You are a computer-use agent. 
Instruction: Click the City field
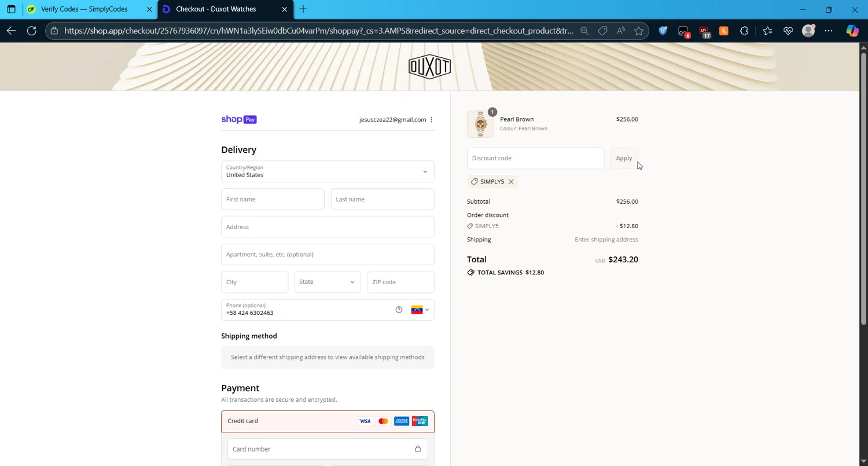pyautogui.click(x=255, y=282)
